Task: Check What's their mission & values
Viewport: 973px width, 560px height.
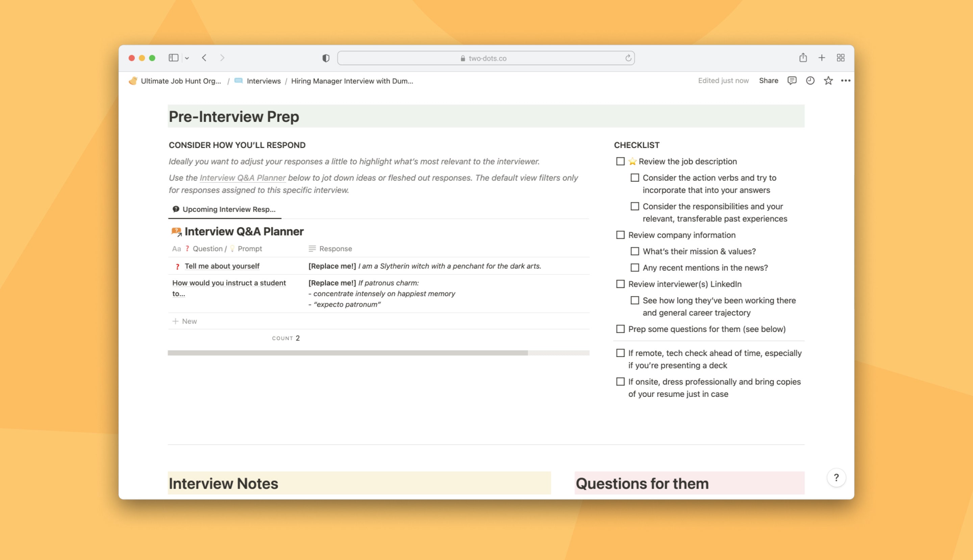Action: tap(634, 251)
